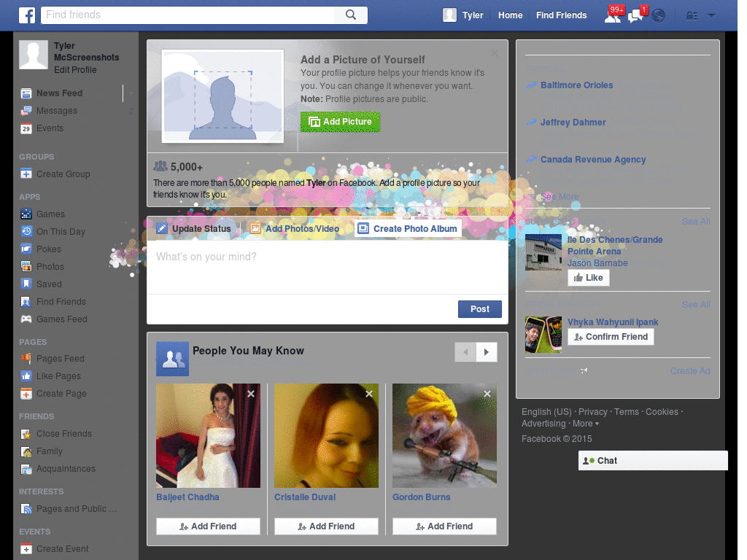Open the More footer dropdown

click(x=586, y=424)
